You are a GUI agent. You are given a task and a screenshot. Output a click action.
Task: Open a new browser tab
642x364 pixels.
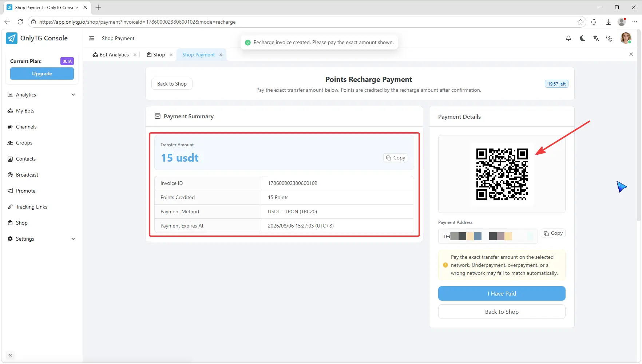[x=98, y=7]
